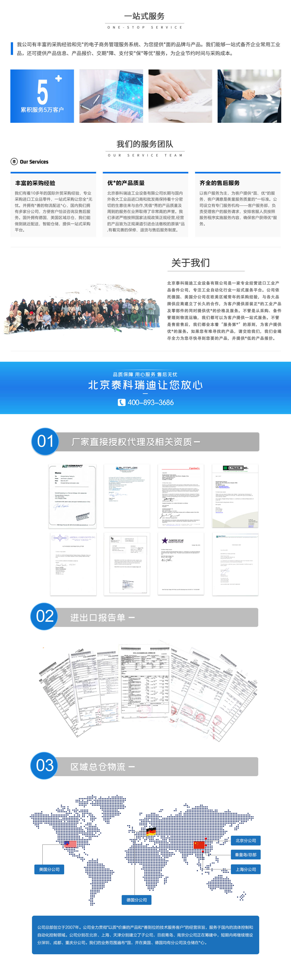Click the handshake photo
The height and width of the screenshot is (980, 291).
point(249,96)
